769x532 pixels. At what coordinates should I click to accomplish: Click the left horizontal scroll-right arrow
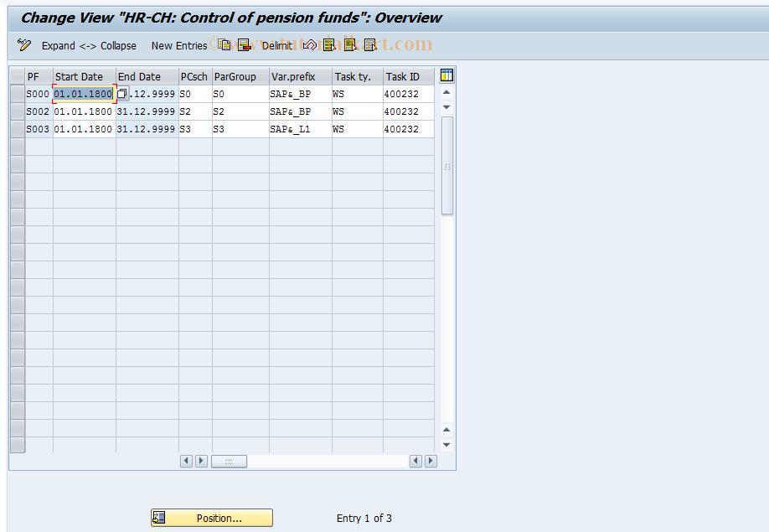pyautogui.click(x=201, y=461)
